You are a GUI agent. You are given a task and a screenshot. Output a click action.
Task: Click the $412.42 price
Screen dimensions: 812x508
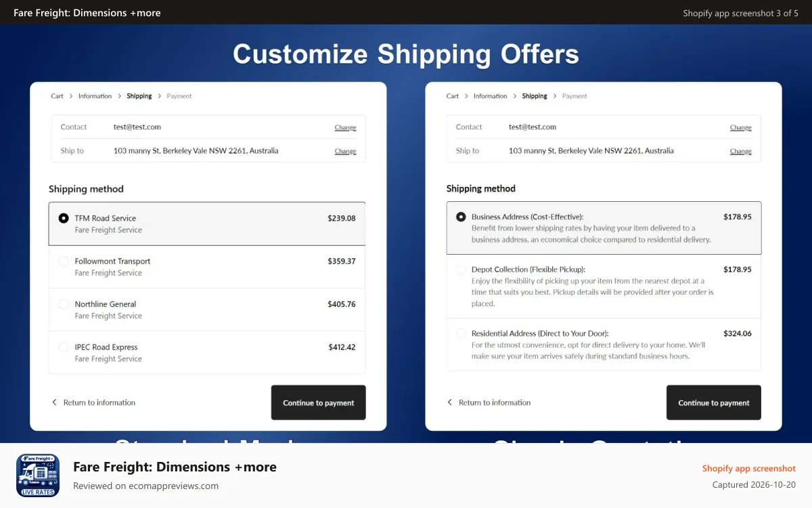coord(342,347)
